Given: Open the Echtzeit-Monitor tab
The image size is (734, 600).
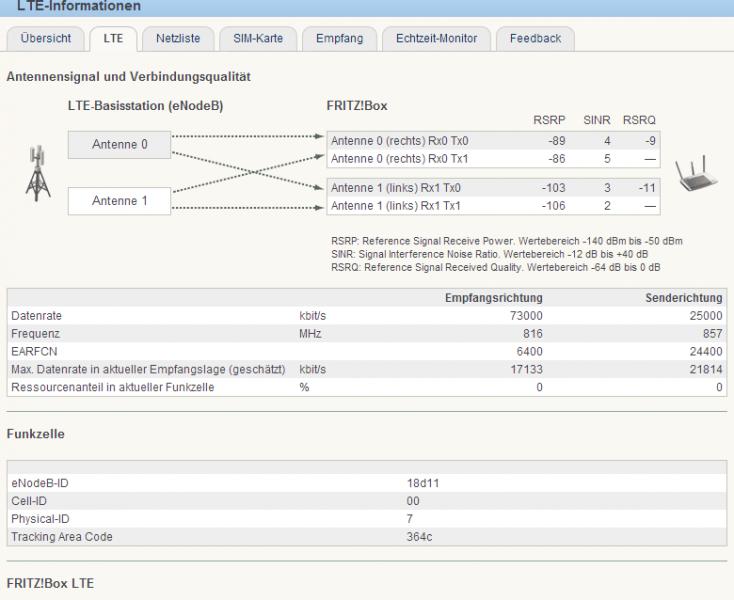Looking at the screenshot, I should coord(436,38).
